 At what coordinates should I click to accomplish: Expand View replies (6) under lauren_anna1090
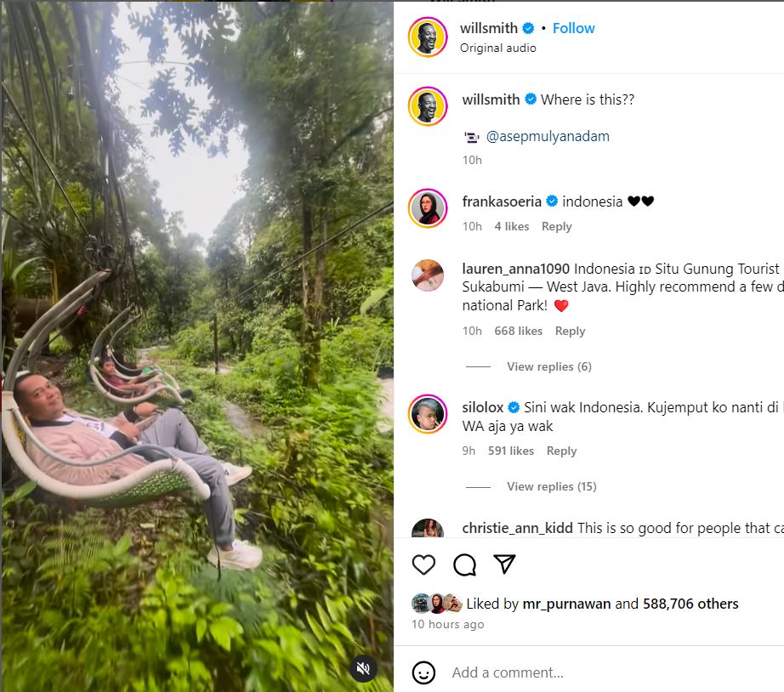(x=549, y=366)
